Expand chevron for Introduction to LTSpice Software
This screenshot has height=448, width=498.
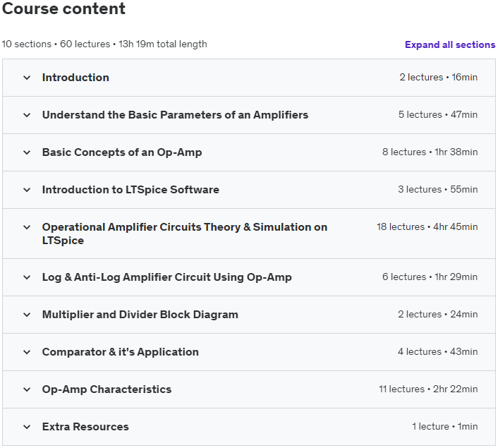[27, 190]
